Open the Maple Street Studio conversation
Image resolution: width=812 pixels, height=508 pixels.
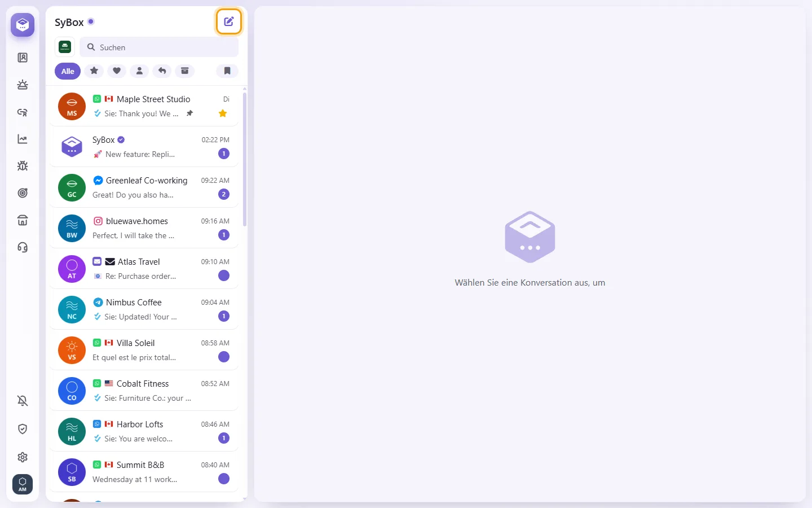(144, 106)
